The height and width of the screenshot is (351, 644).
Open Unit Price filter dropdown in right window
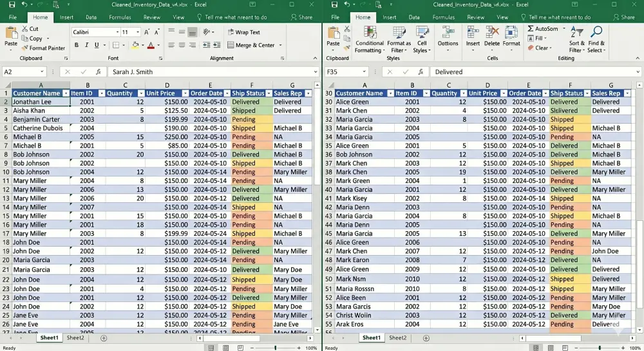pos(503,93)
